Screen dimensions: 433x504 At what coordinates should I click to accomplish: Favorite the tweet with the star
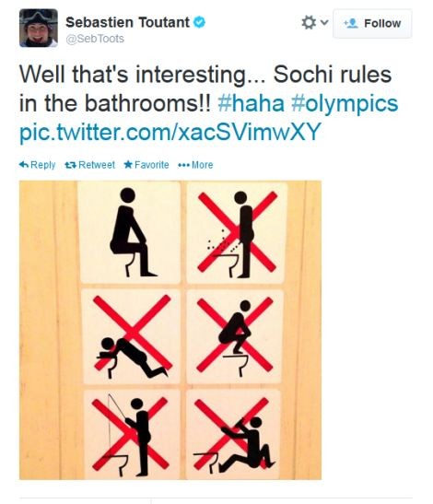[x=146, y=165]
